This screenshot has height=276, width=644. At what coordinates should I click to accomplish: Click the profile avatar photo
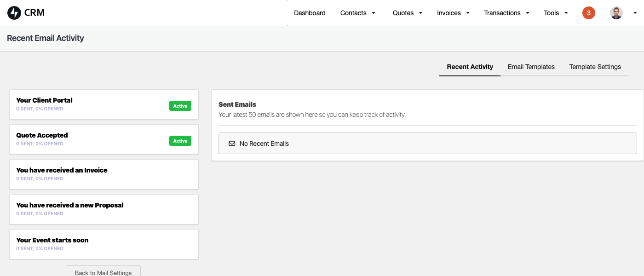point(616,12)
